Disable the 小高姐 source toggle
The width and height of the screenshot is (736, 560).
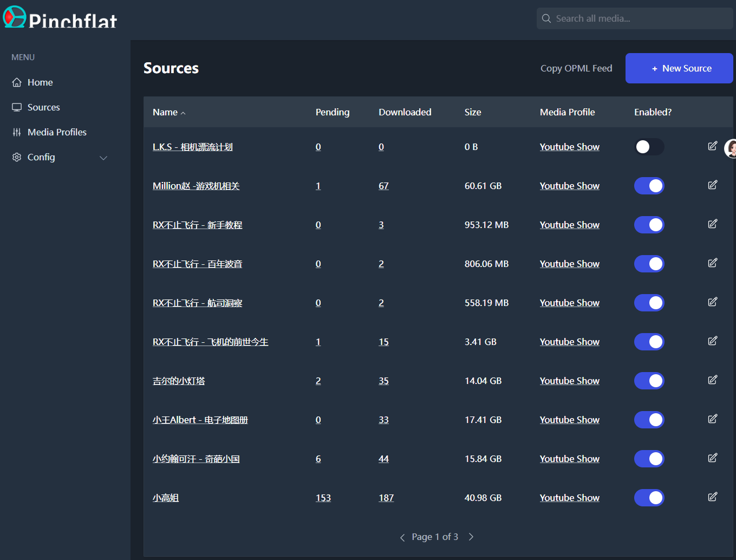[649, 498]
